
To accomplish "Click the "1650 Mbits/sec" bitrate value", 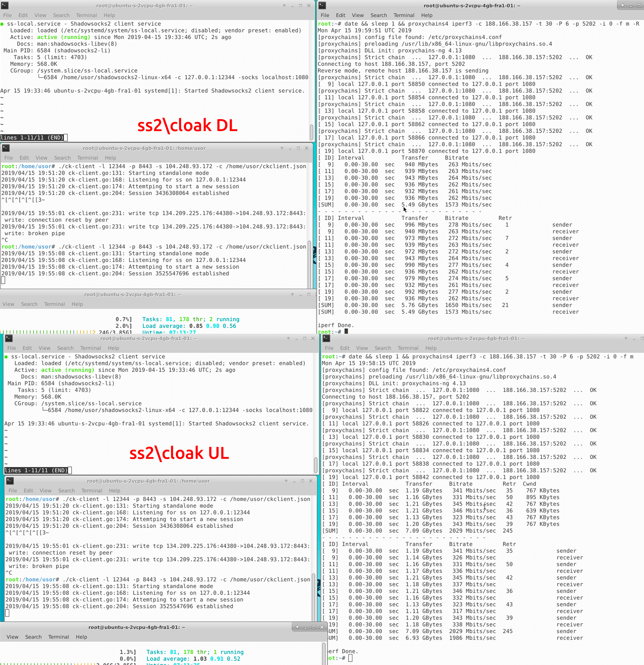I will [x=468, y=305].
